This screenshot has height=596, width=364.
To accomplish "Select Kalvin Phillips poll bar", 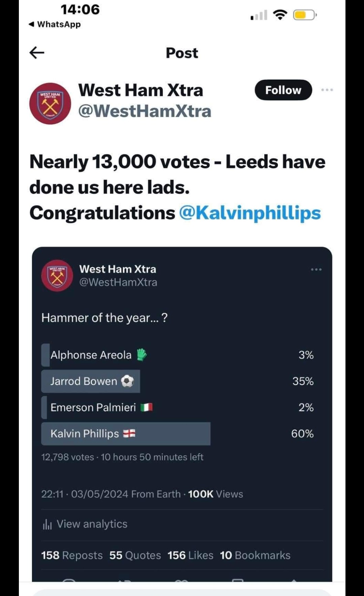I will 177,434.
